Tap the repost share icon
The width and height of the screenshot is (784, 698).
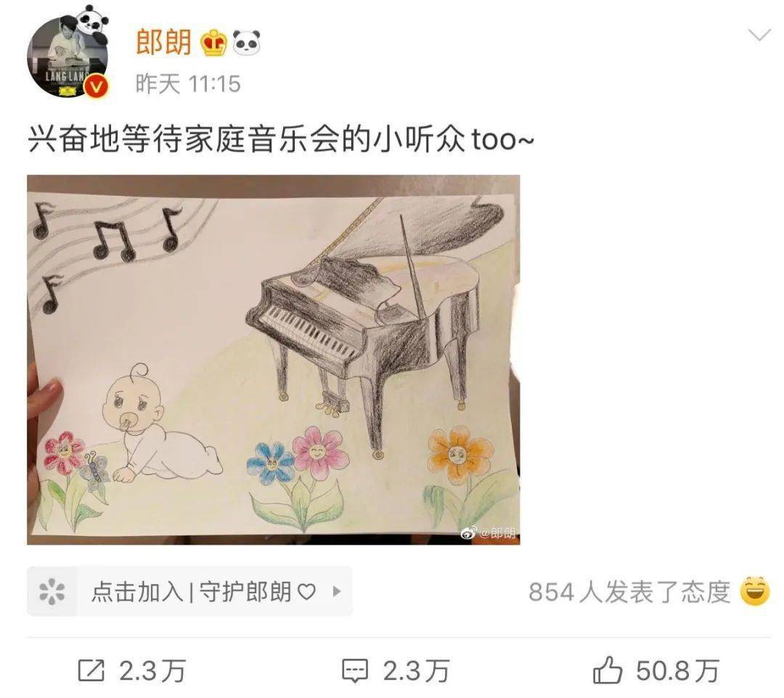[91, 671]
